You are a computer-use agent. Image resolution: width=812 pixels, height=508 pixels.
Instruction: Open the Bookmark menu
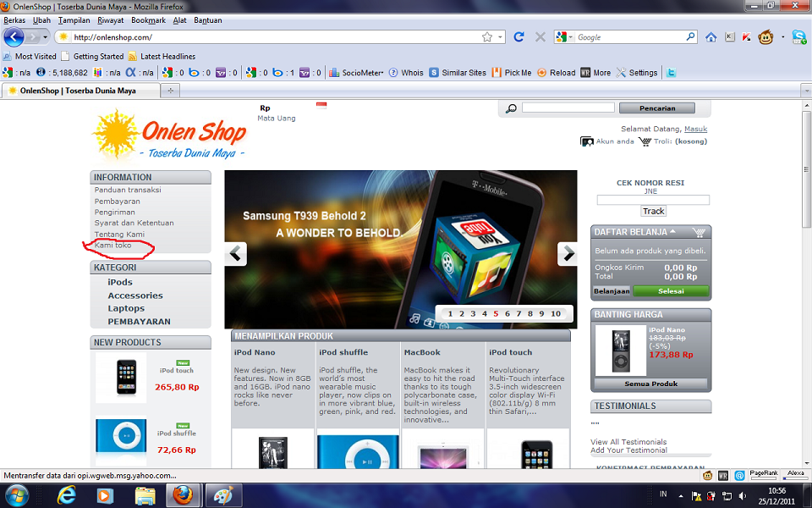pos(149,20)
